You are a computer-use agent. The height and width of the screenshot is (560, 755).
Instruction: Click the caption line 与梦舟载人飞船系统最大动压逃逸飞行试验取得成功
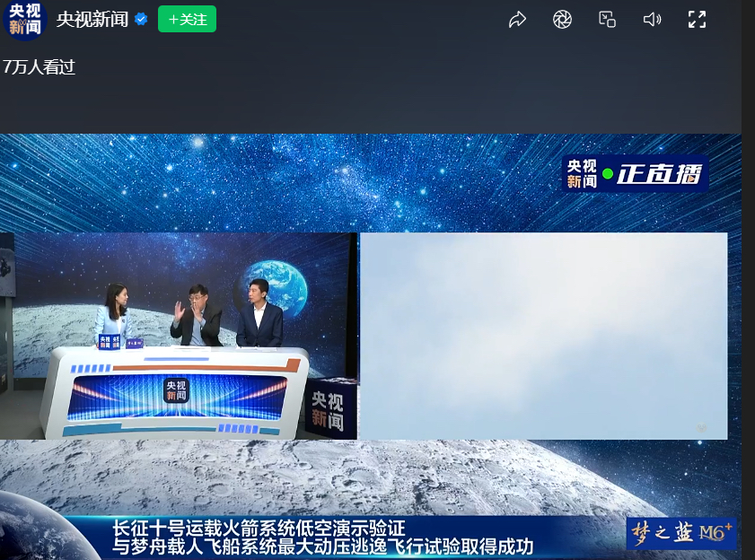(x=323, y=547)
